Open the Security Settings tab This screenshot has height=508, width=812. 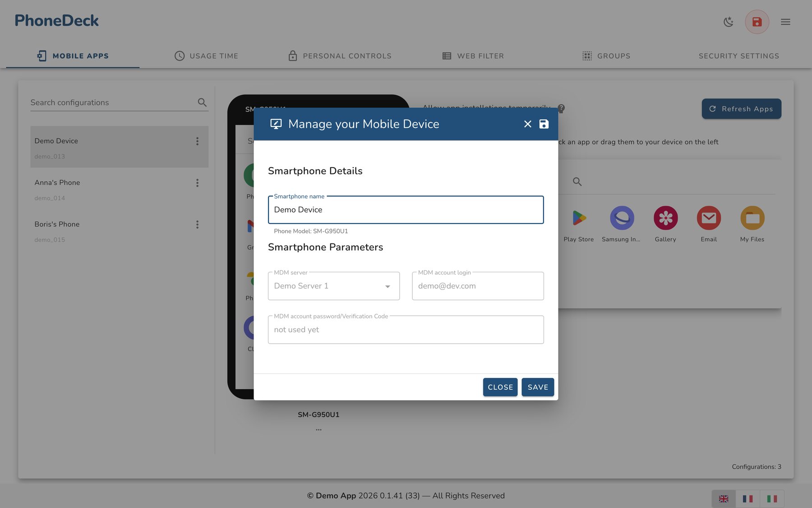(739, 56)
